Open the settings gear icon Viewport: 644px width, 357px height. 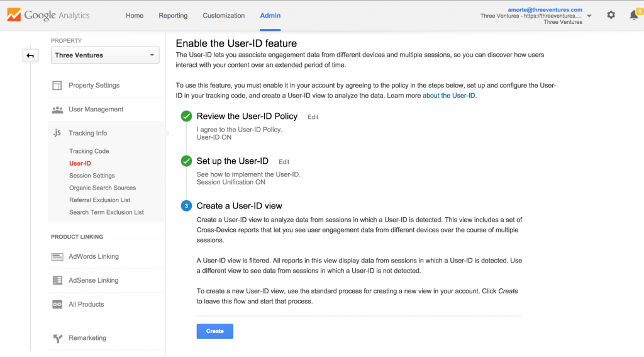coord(611,15)
